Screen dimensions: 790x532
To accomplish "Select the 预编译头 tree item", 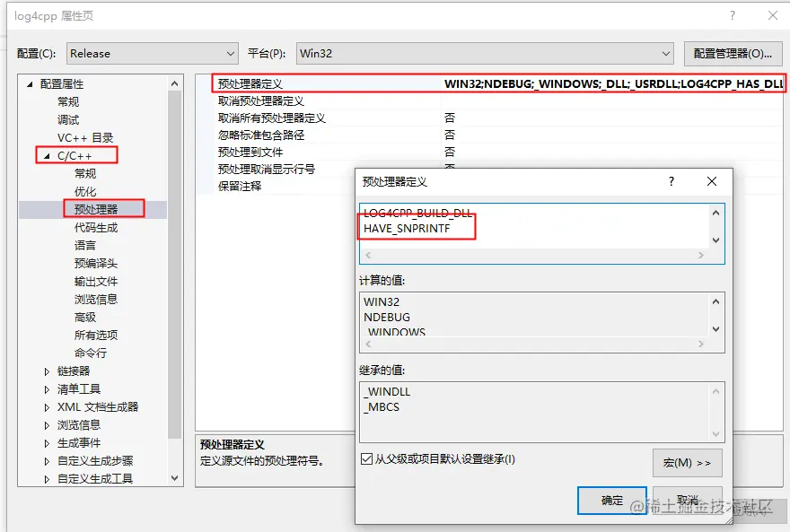I will click(96, 263).
